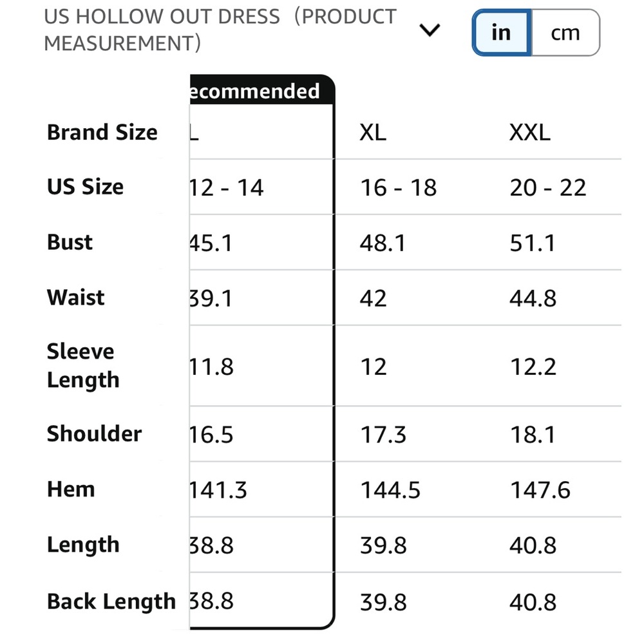Image resolution: width=644 pixels, height=644 pixels.
Task: Select the 12 - 14 recommended US size
Action: [227, 187]
